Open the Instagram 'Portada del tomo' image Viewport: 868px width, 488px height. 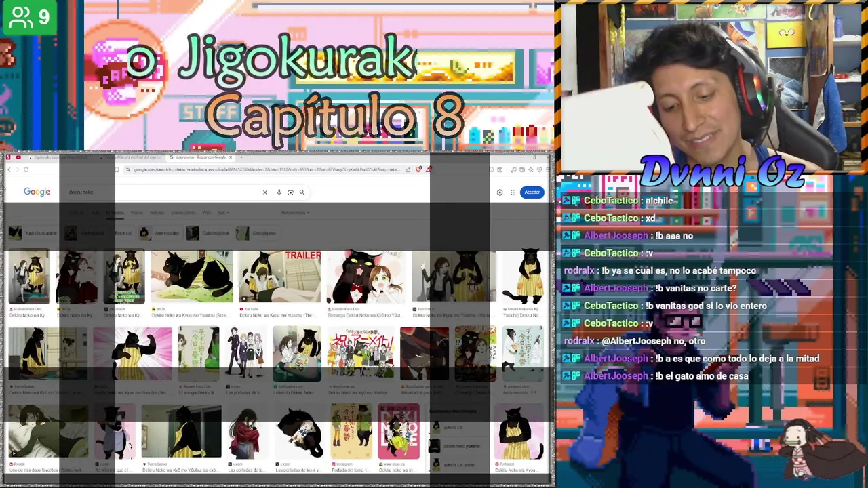pyautogui.click(x=351, y=431)
